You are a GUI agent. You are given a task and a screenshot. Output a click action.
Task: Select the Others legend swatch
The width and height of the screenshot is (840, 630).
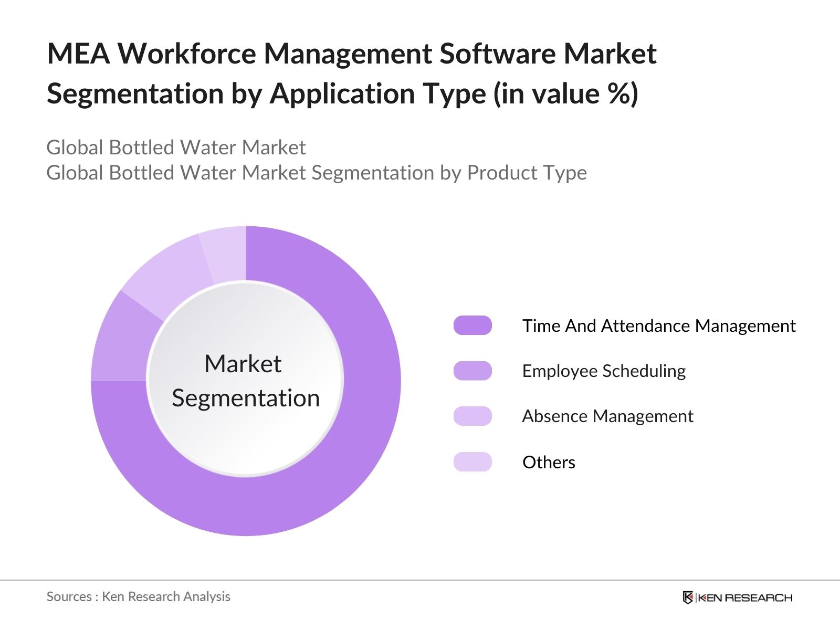(473, 462)
